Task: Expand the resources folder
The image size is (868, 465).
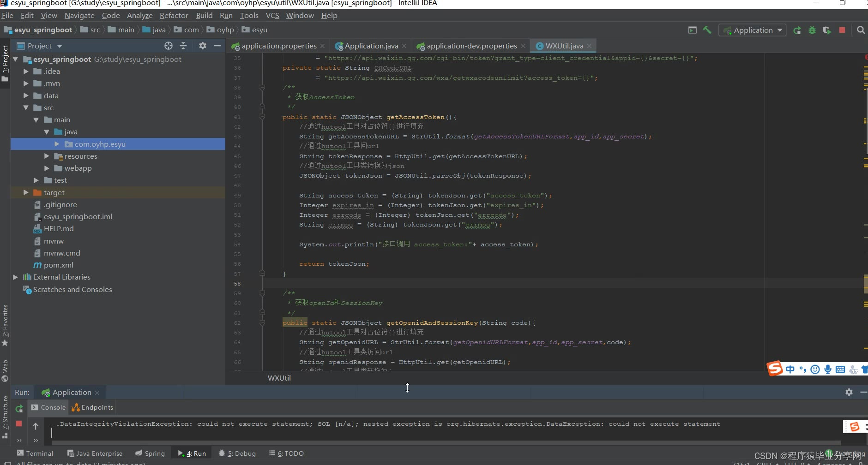Action: click(47, 156)
